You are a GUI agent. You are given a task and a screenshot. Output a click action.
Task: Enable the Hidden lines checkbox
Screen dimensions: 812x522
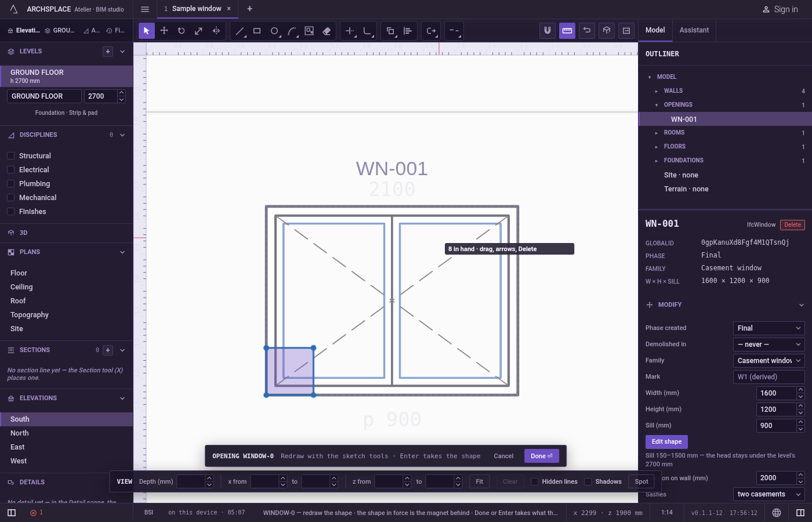tap(535, 481)
